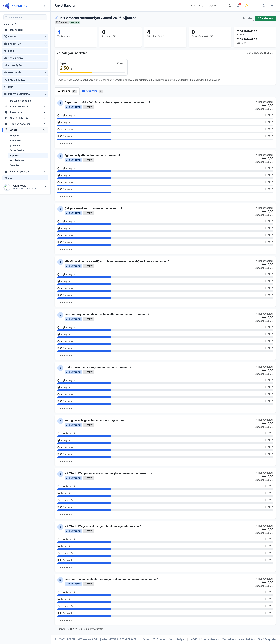This screenshot has width=280, height=644.
Task: Toggle the light/dark theme sun icon
Action: 272,6
